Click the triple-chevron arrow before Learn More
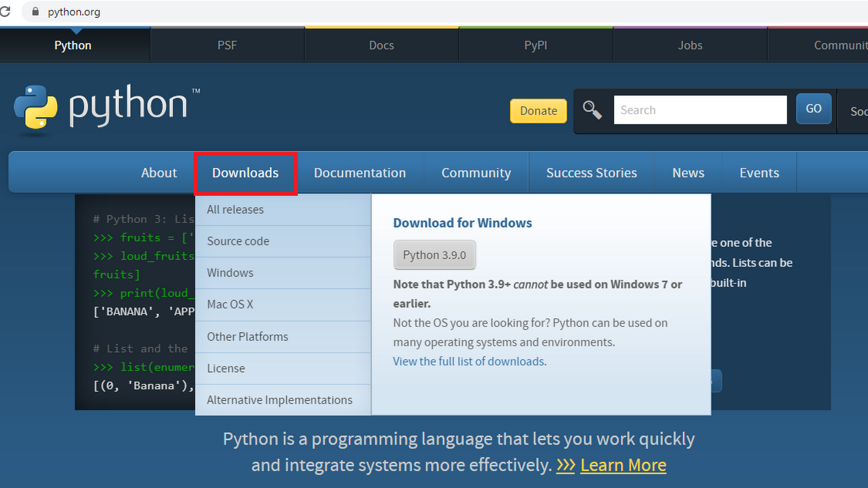The width and height of the screenshot is (868, 488). coord(566,465)
